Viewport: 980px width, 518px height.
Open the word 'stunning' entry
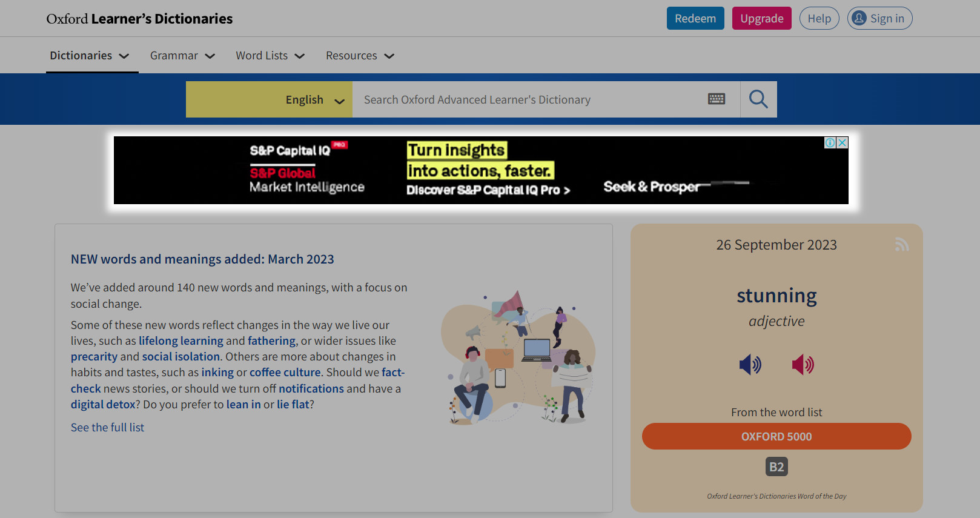(776, 296)
